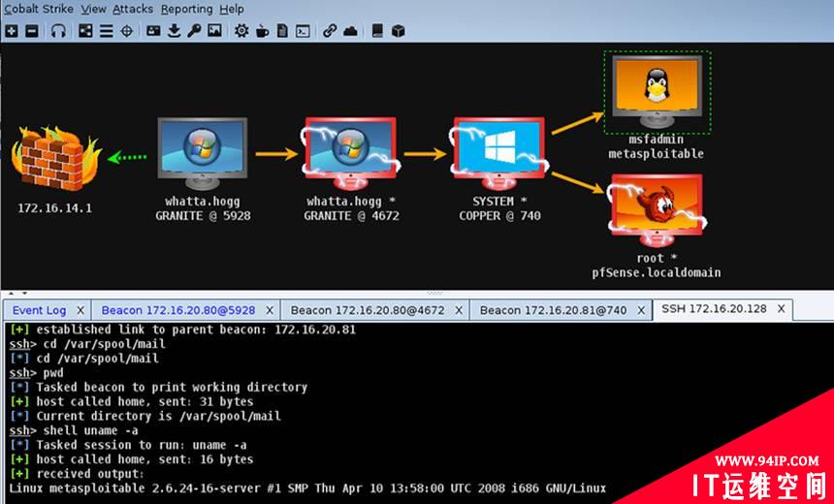Image resolution: width=834 pixels, height=504 pixels.
Task: Close the Beacon 172.16.20.80@5928 tab
Action: 270,310
